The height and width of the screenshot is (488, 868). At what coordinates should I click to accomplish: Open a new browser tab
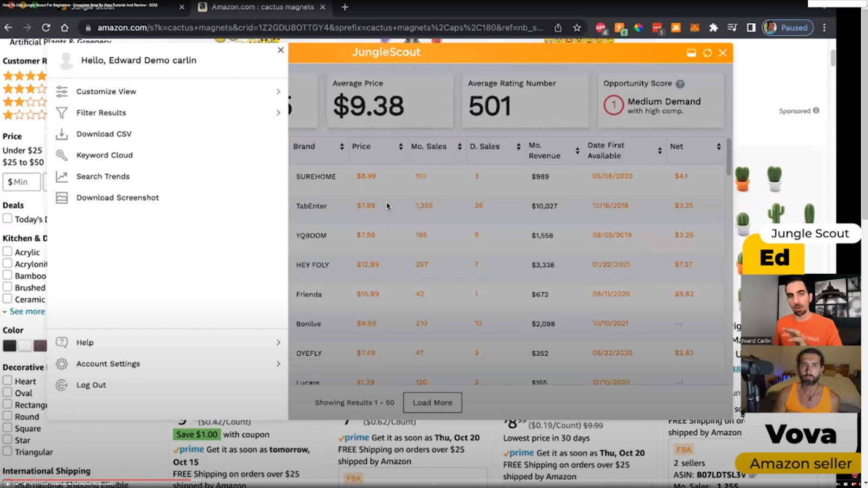(345, 7)
